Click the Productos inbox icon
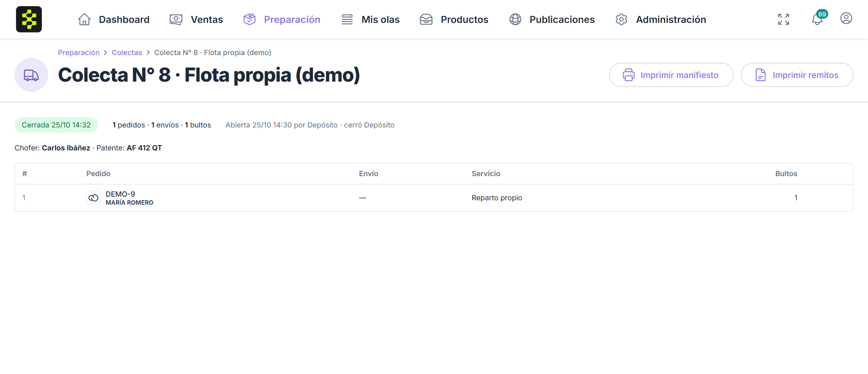 [x=426, y=19]
